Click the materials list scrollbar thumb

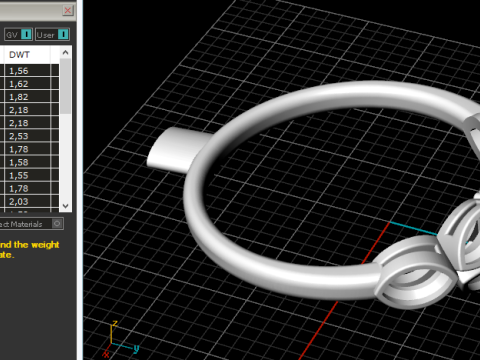point(65,86)
